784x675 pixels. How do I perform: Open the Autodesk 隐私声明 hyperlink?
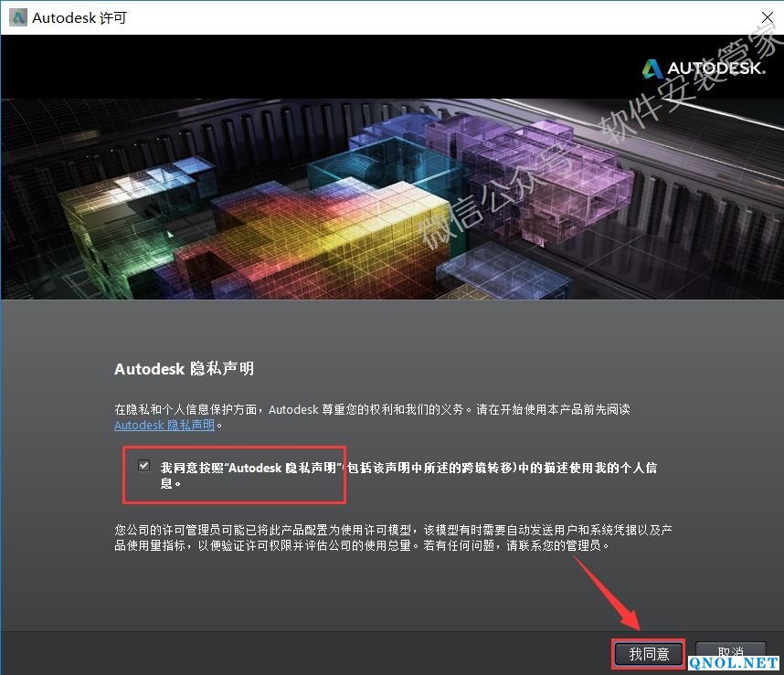[x=164, y=425]
